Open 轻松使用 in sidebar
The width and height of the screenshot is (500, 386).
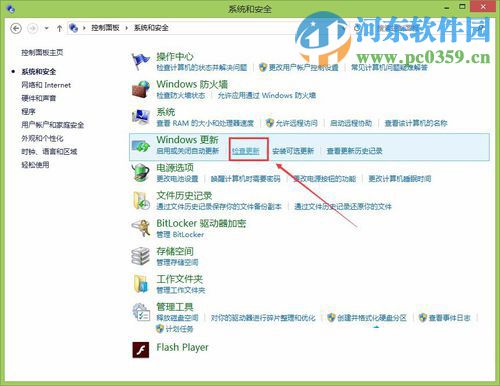tap(35, 165)
